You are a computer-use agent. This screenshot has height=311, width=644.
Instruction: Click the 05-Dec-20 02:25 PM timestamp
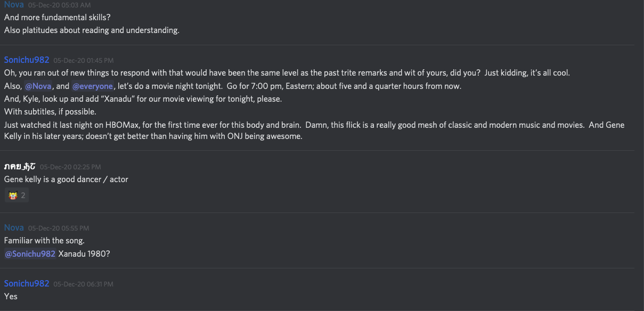coord(70,167)
